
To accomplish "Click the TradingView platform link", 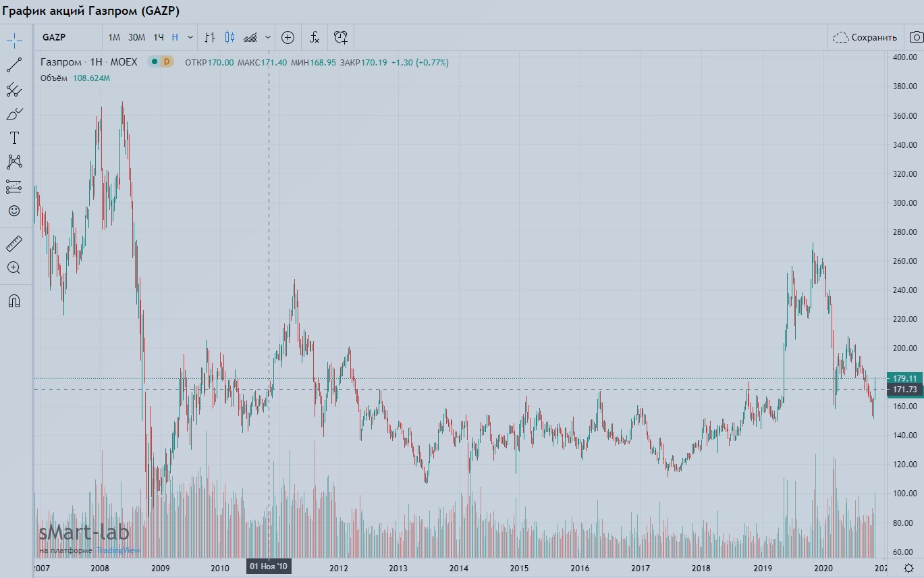I will [118, 550].
